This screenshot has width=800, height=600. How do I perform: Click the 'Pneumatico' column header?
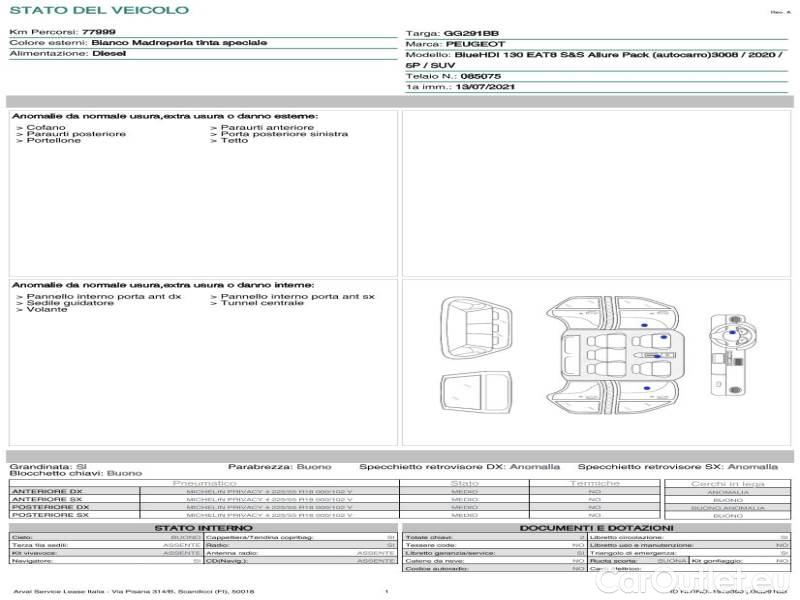pos(205,483)
